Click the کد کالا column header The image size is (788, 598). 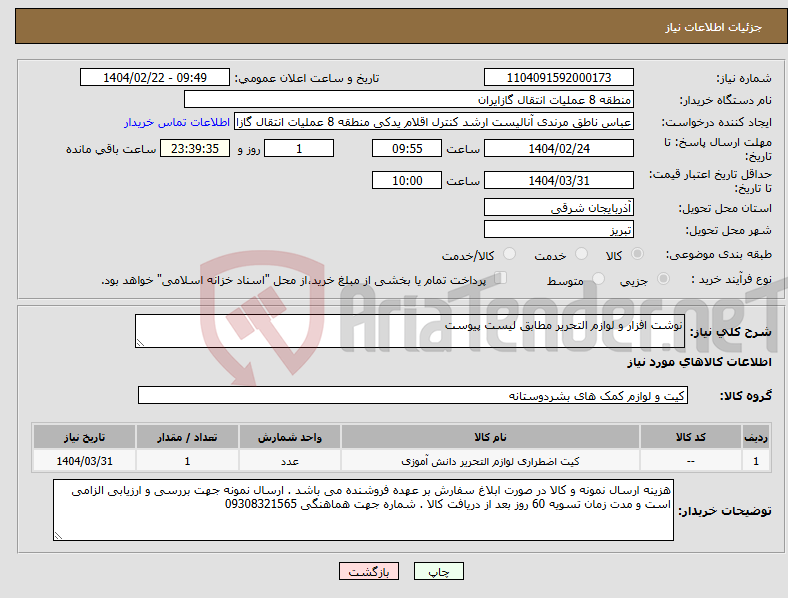point(691,437)
